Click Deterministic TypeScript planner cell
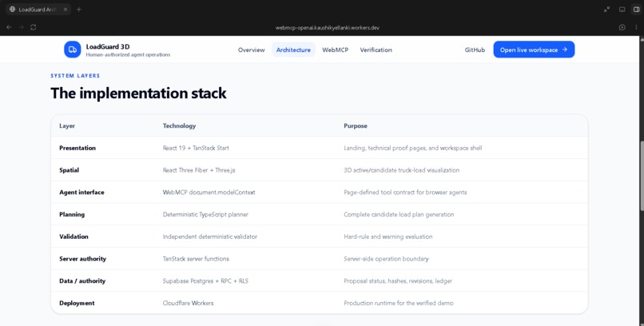Viewport: 644px width, 326px height. coord(205,214)
